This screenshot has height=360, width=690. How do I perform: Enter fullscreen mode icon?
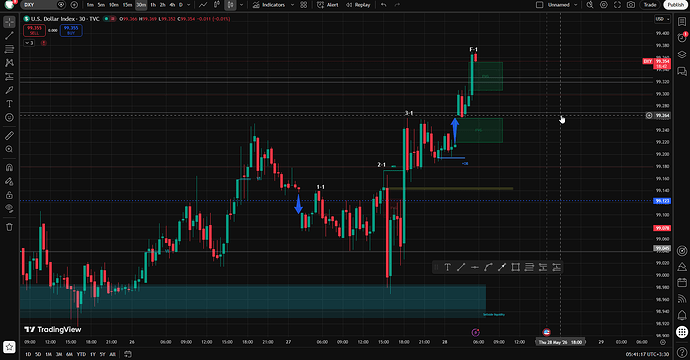pos(617,5)
